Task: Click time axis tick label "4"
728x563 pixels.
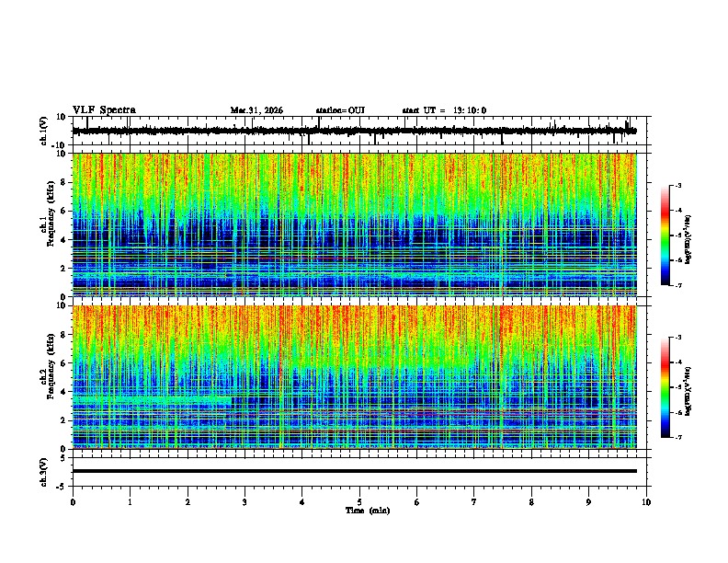Action: click(302, 502)
